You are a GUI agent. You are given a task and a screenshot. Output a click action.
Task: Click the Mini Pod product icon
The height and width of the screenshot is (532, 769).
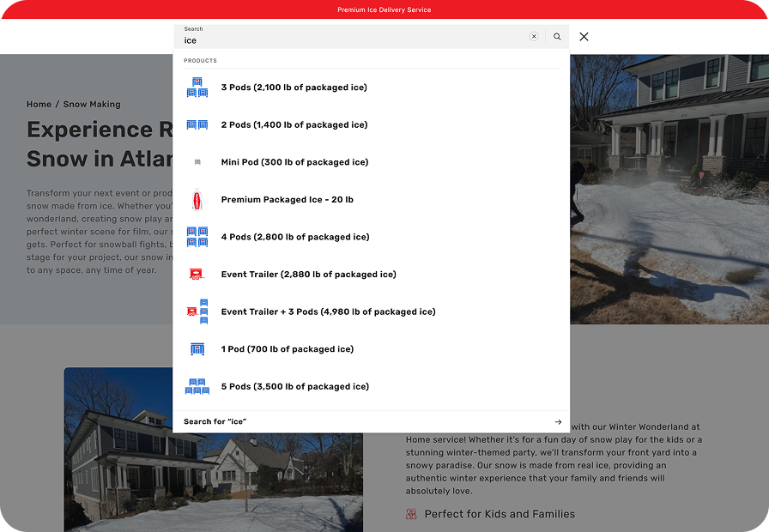pos(197,162)
